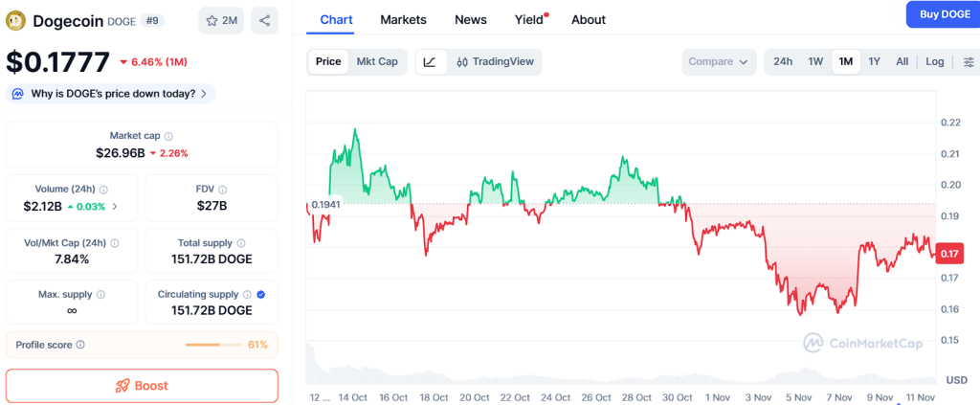Add Dogecoin to watchlist via star
Screen dimensions: 980x405
[221, 20]
